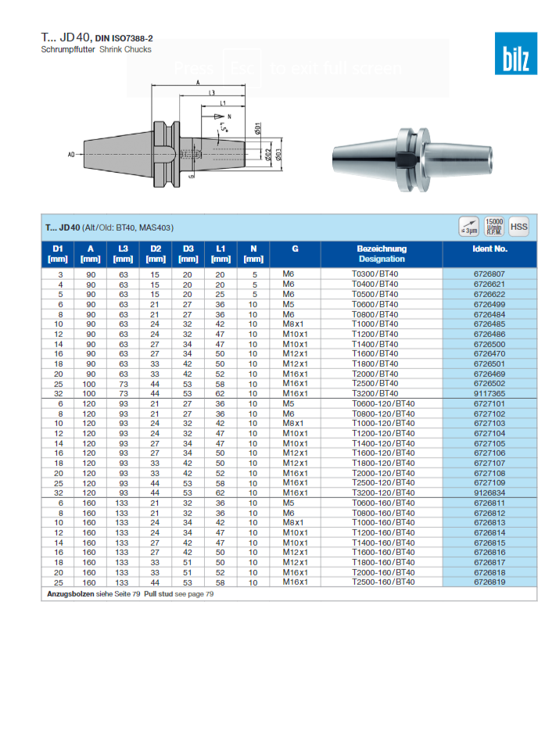Click the ≤3µm runout accuracy icon

point(469,227)
